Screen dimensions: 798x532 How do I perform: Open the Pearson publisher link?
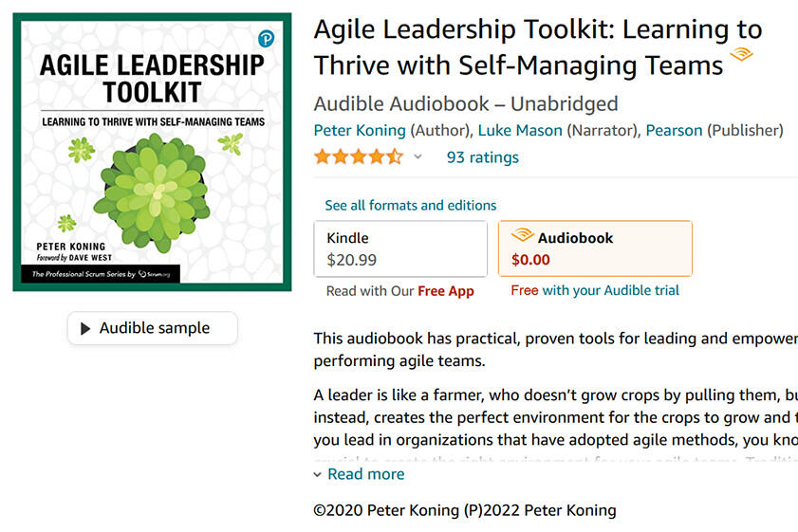pos(674,130)
